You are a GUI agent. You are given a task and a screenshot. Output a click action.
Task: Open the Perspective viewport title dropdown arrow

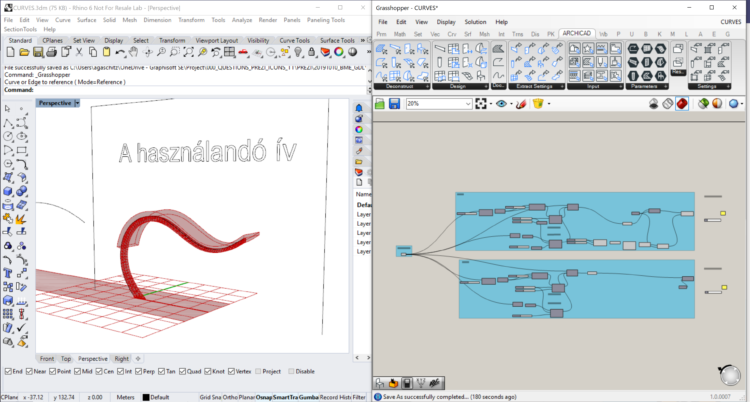79,103
